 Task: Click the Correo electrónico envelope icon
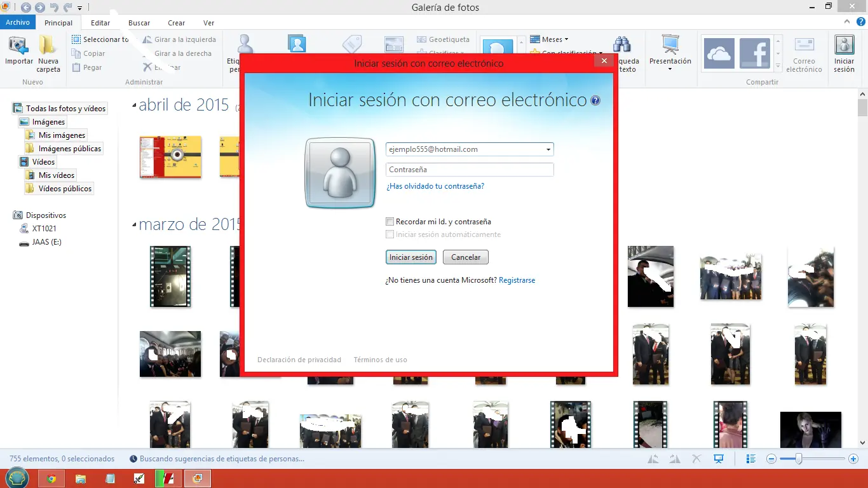[x=804, y=46]
